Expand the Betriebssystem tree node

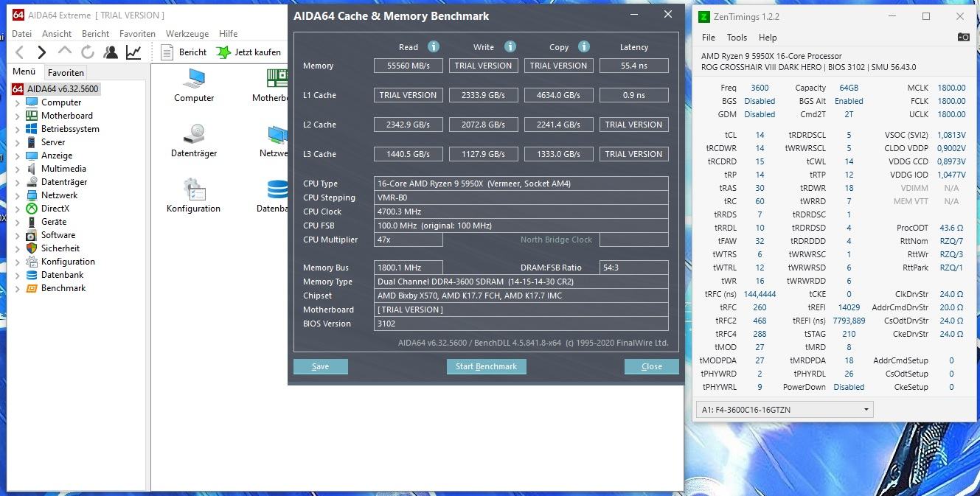18,130
